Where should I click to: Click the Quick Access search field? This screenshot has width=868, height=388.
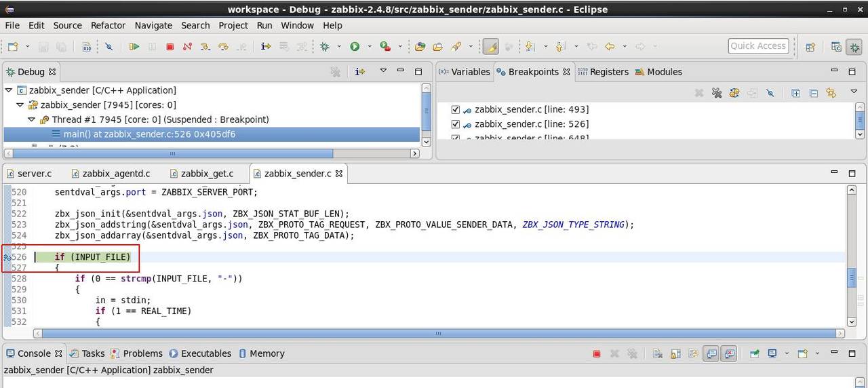(x=757, y=45)
